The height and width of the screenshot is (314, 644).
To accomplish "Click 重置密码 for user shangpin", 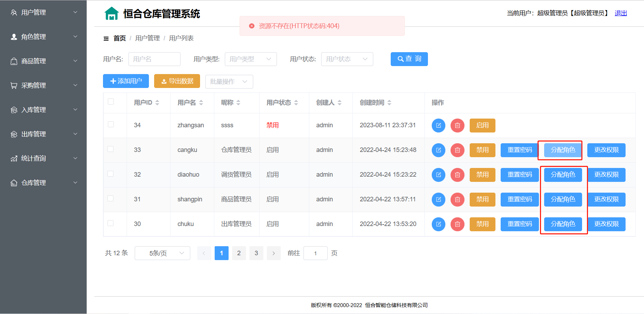I will pos(520,200).
